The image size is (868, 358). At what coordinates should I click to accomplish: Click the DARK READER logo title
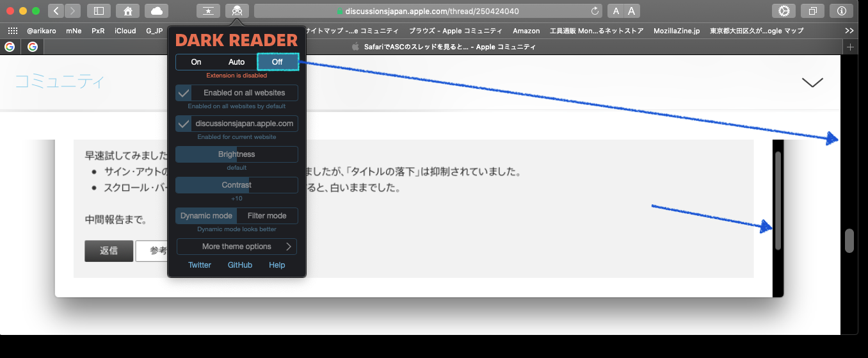pyautogui.click(x=237, y=40)
